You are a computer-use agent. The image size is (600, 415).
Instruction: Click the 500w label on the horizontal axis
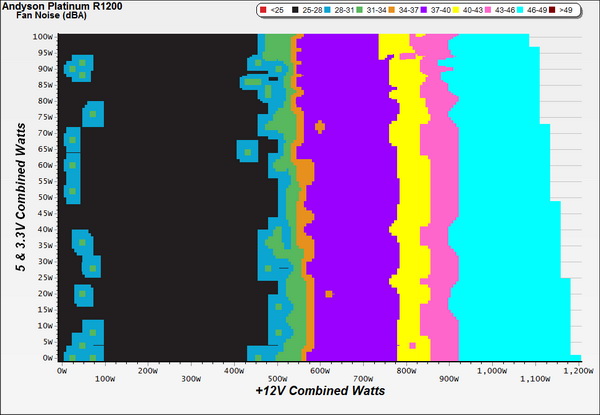277,379
